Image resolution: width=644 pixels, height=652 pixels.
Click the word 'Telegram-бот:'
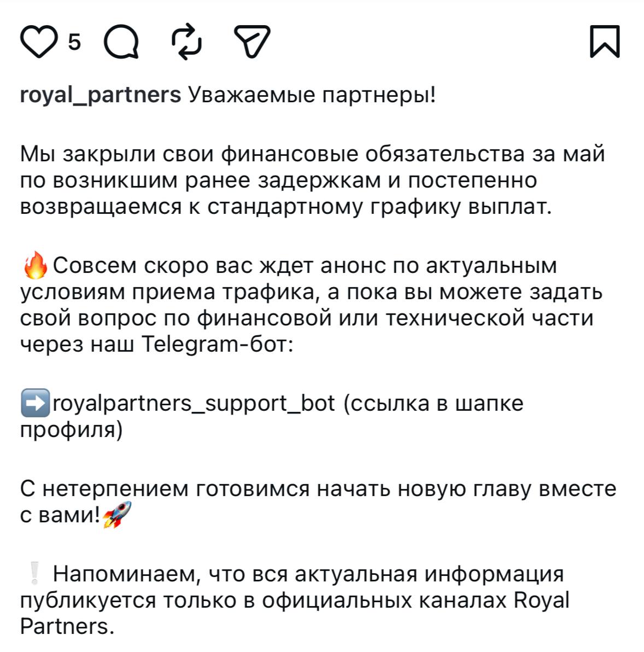218,345
